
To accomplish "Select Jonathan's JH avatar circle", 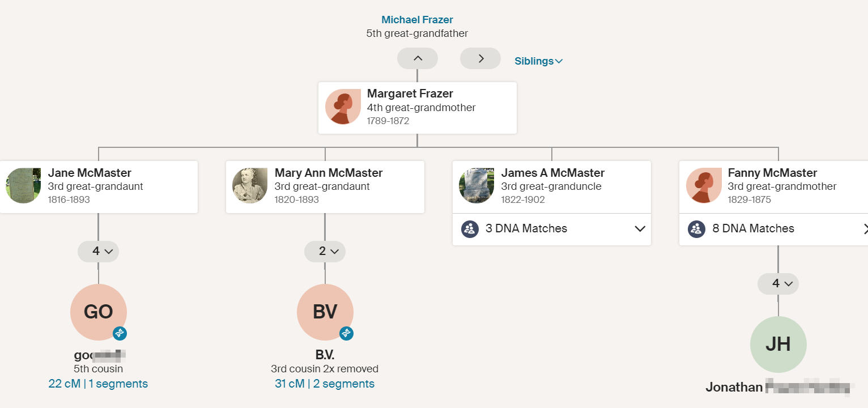I will click(778, 344).
